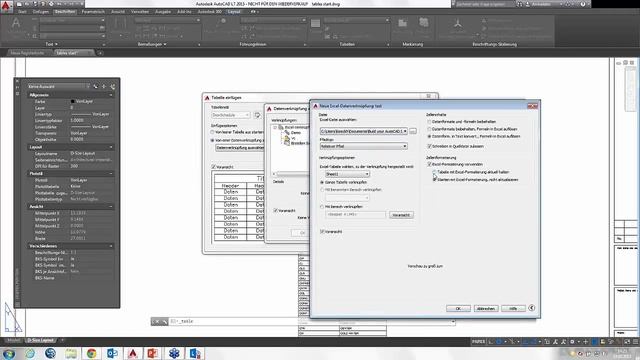Toggle 'Schreiben in Quelldatei zulassen' checkbox
Viewport: 640px width, 360px height.
[x=429, y=146]
